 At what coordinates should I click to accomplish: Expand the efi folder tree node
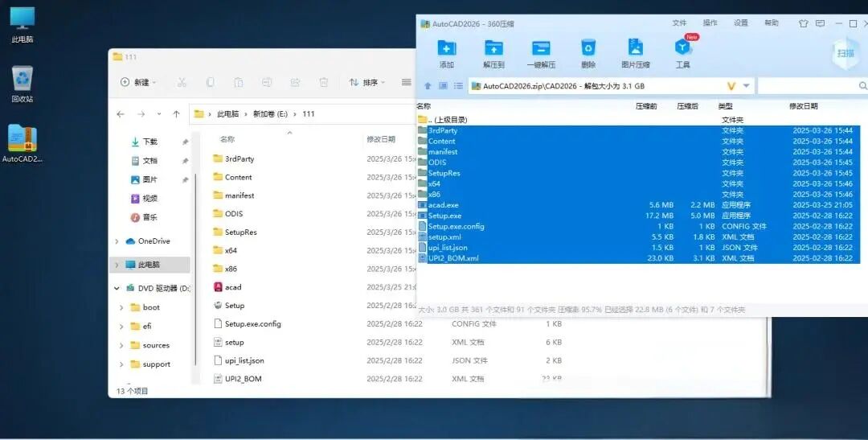point(121,327)
